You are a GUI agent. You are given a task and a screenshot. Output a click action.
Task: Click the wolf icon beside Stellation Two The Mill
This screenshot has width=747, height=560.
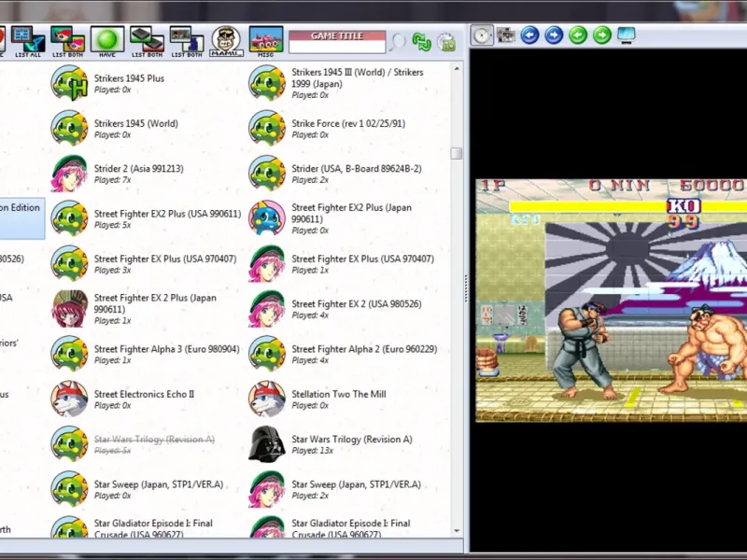point(267,399)
